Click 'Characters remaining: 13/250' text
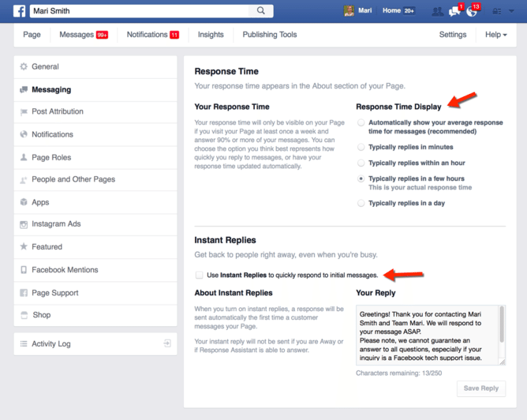Screen dimensions: 527x420 point(399,373)
